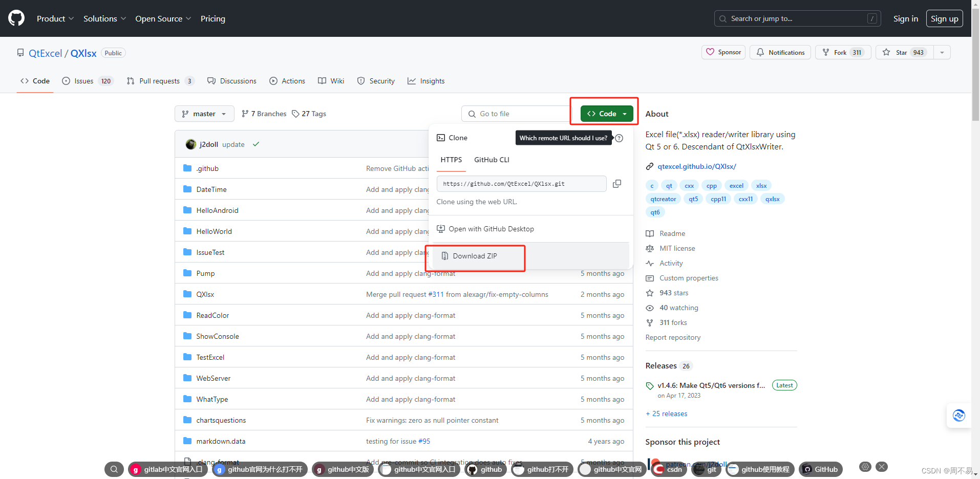Choose Open with GitHub Desktop
This screenshot has width=980, height=479.
[x=485, y=229]
